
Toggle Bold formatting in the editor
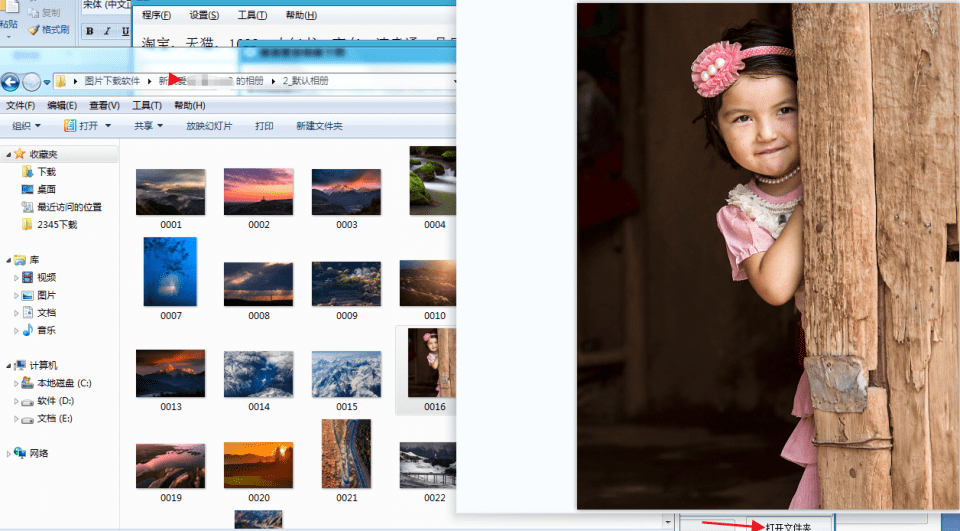[90, 31]
